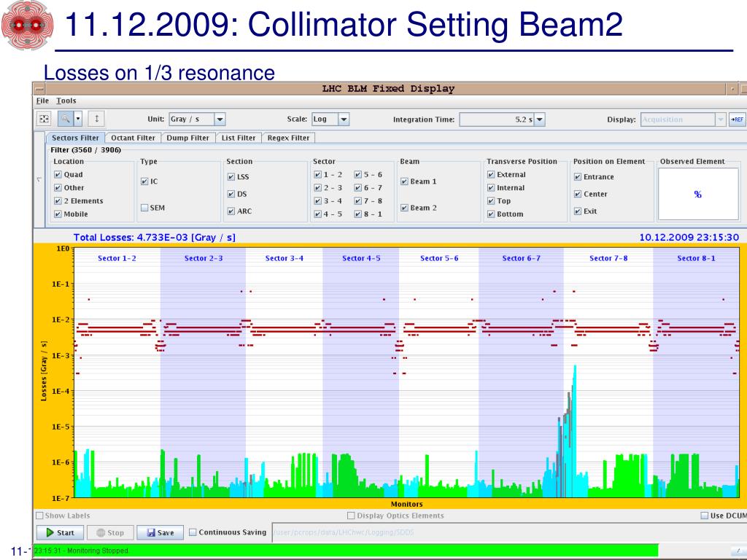Enable the Use DCUM checkbox

coord(704,516)
